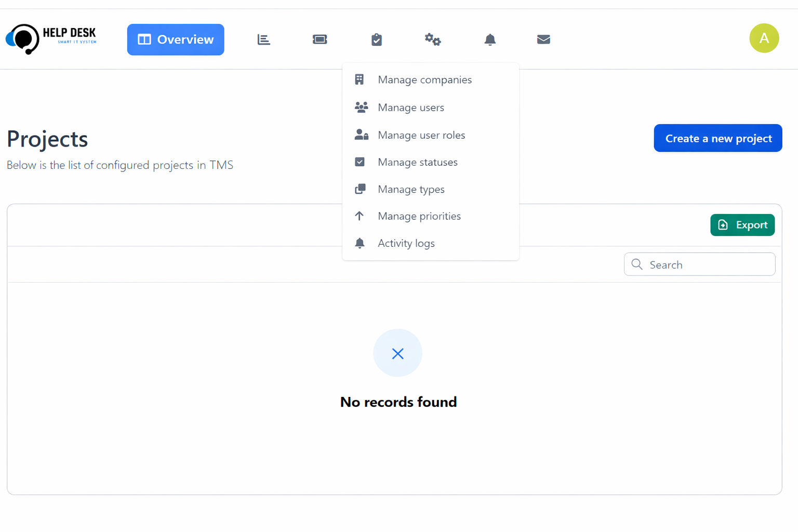
Task: Open the analytics chart icon in navbar
Action: 264,39
